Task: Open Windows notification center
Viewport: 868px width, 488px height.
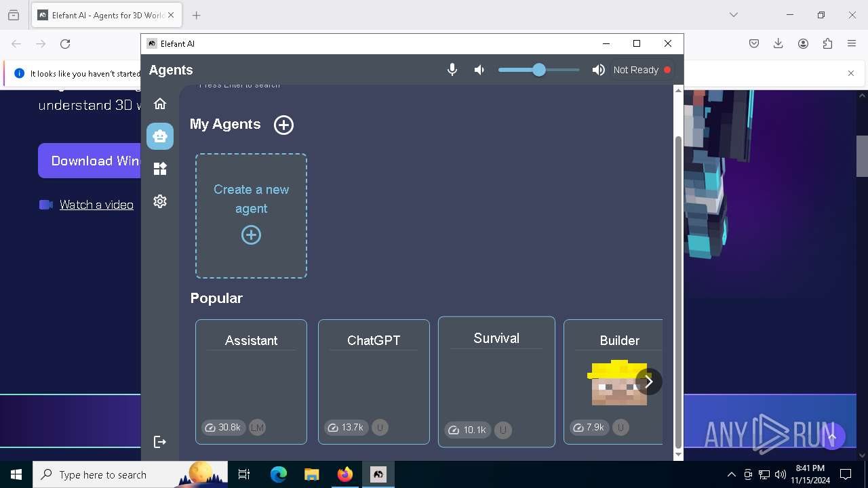Action: (x=846, y=474)
